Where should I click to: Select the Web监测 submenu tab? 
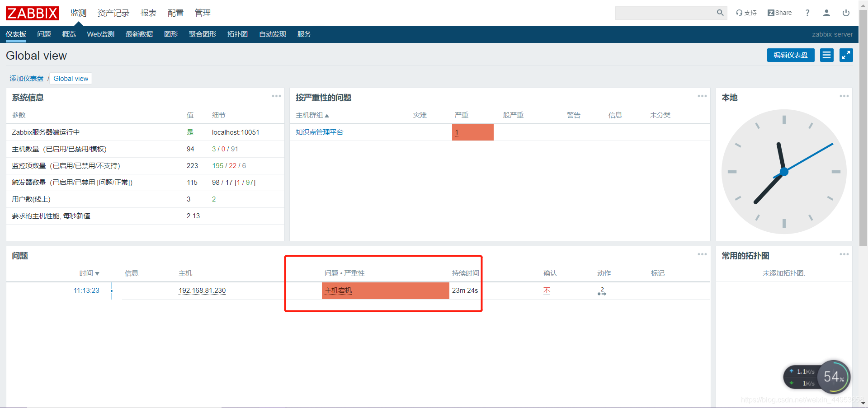click(100, 34)
